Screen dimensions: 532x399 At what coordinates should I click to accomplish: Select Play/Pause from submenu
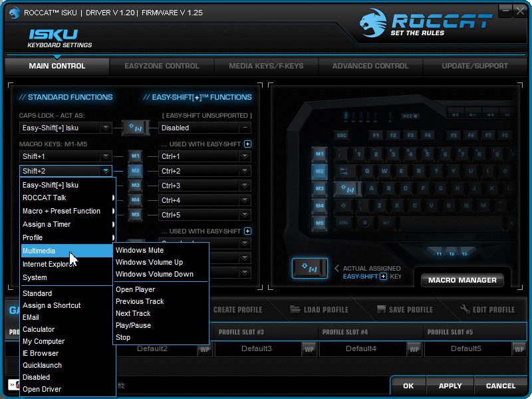[x=161, y=325]
